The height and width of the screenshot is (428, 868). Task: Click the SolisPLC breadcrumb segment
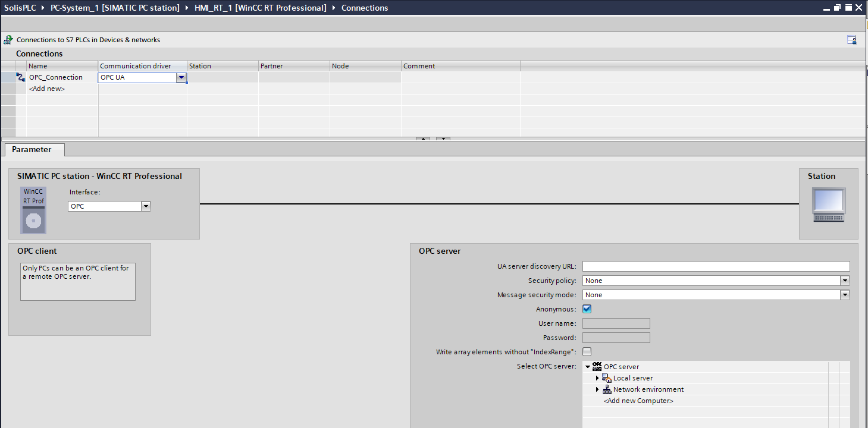[20, 8]
